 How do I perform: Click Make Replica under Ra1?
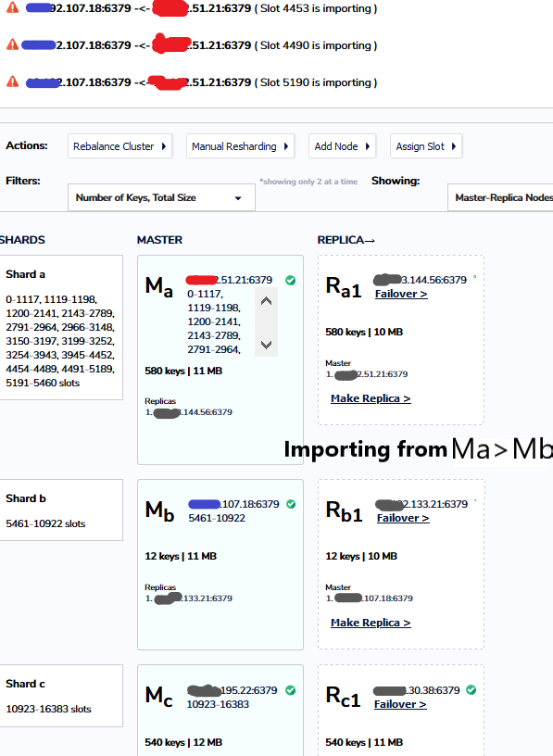pos(371,397)
